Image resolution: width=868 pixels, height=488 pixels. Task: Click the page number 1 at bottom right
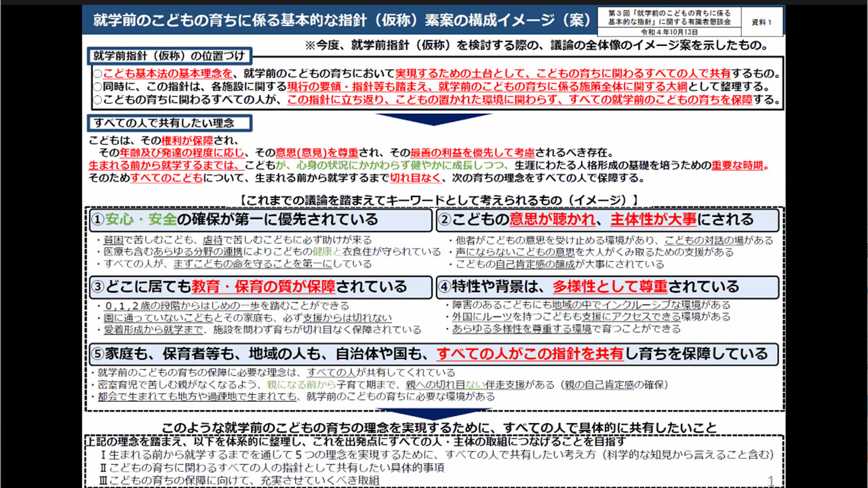pyautogui.click(x=770, y=479)
